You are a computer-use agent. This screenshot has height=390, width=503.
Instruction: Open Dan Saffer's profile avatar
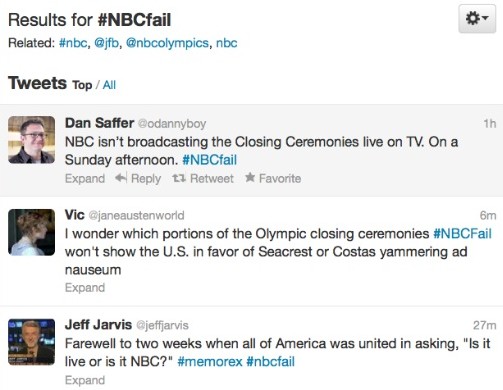click(32, 140)
